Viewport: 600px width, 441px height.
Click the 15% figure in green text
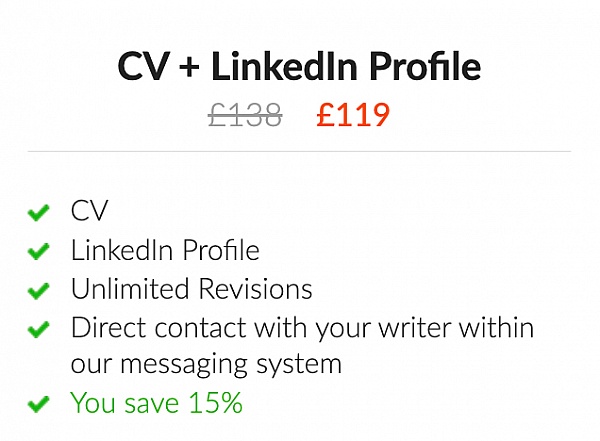tap(215, 403)
